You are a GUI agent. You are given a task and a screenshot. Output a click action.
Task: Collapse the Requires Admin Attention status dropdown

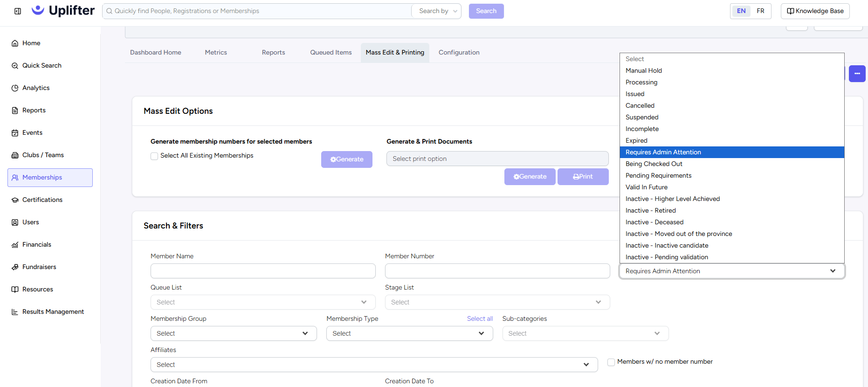pos(732,271)
